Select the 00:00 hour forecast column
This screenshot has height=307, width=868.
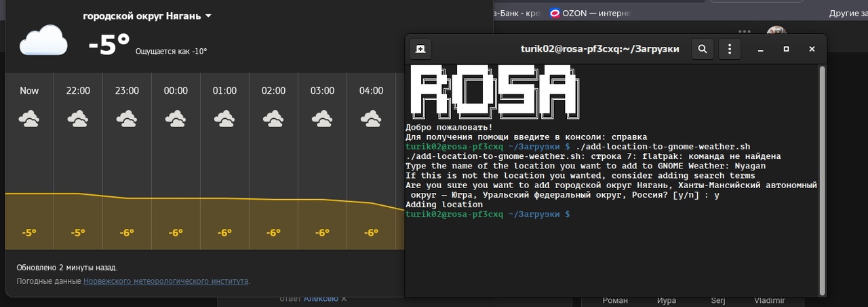click(176, 163)
